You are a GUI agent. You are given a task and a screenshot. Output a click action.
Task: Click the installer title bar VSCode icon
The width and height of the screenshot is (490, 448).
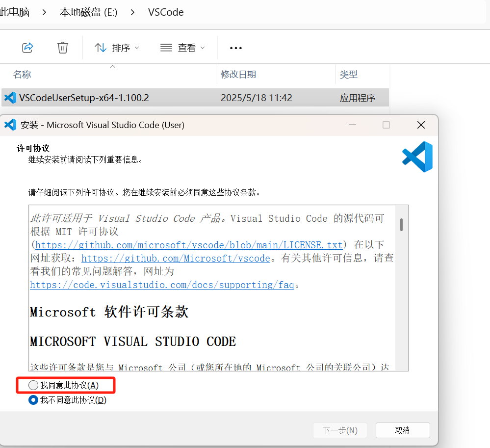coord(10,125)
